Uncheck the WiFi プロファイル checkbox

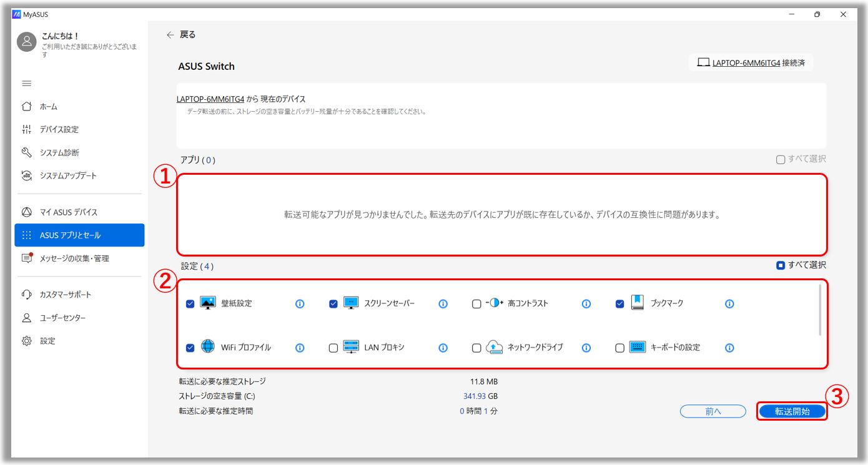(x=190, y=348)
